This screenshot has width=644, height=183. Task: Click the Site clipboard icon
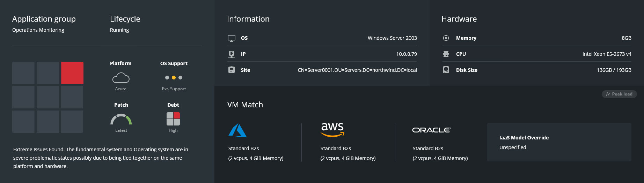(232, 70)
